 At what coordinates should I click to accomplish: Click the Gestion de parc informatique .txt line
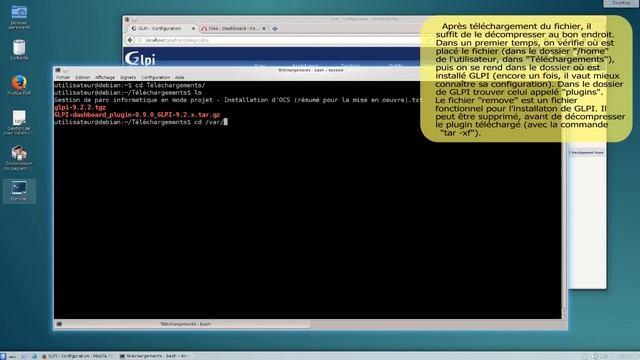click(237, 100)
